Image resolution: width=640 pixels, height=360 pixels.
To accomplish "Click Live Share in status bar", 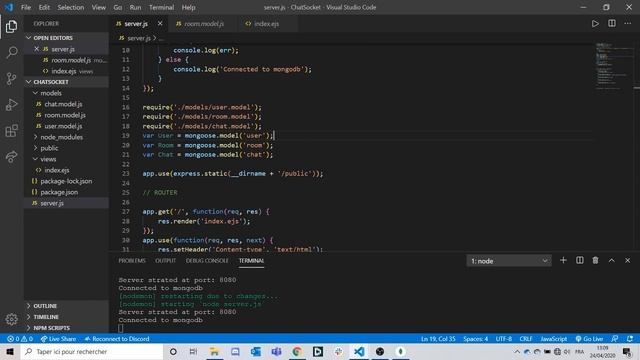I will pyautogui.click(x=58, y=339).
